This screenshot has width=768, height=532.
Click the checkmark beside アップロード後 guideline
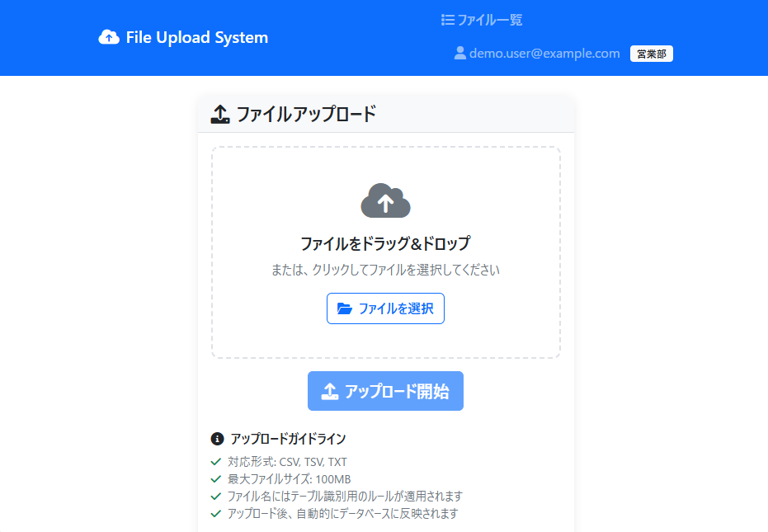coord(216,514)
